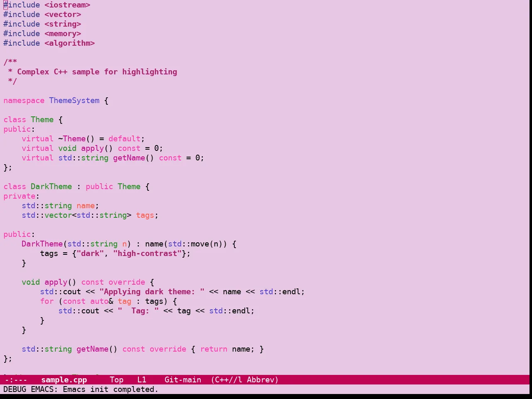
Task: Click the L1 line number indicator
Action: click(x=142, y=379)
